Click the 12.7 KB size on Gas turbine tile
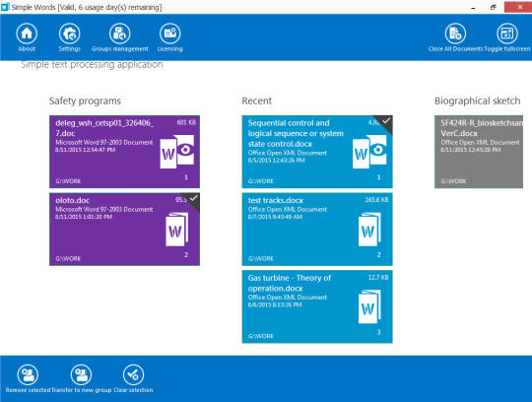This screenshot has width=532, height=402. click(x=378, y=278)
